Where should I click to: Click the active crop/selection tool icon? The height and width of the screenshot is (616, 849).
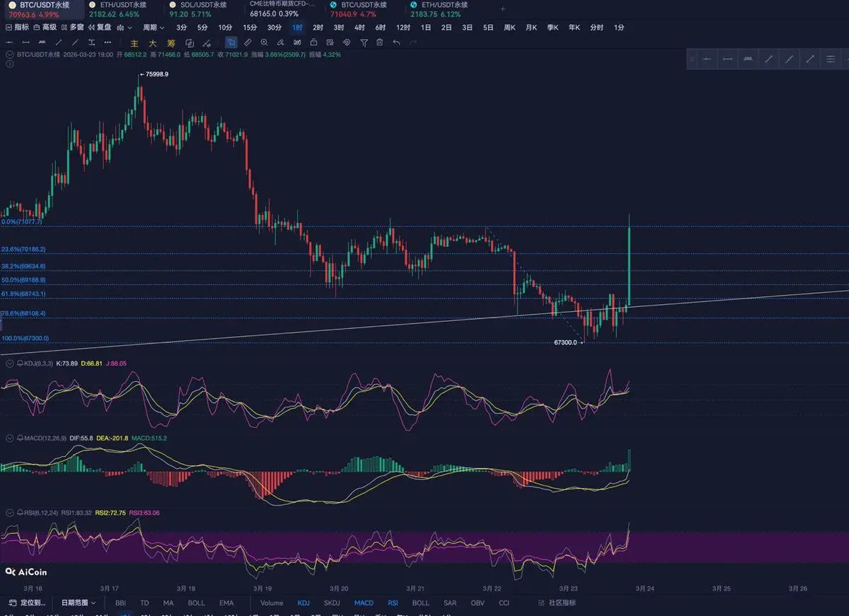click(231, 42)
